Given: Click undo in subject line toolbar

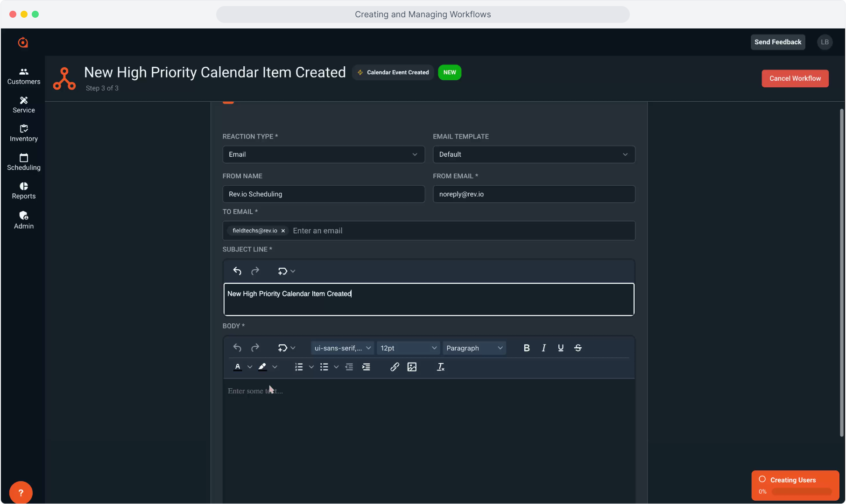Looking at the screenshot, I should [x=237, y=271].
